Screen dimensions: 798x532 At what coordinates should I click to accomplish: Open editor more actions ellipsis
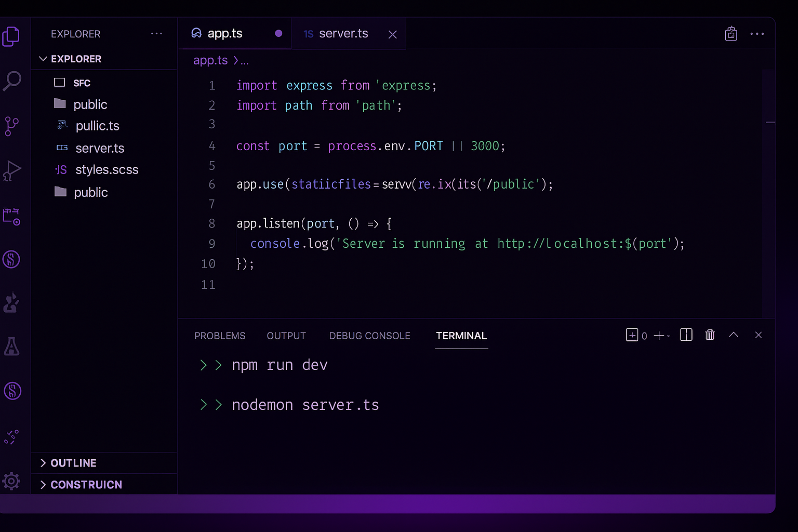click(x=757, y=34)
